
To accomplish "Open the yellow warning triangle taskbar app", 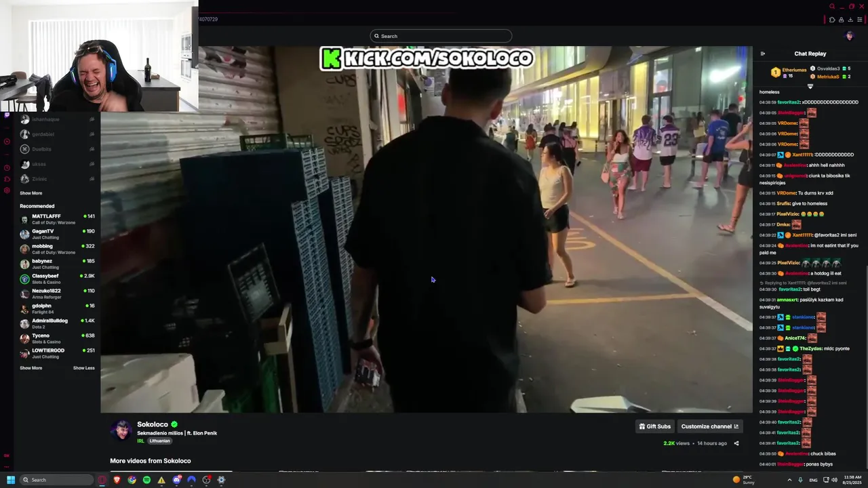I will 161,480.
